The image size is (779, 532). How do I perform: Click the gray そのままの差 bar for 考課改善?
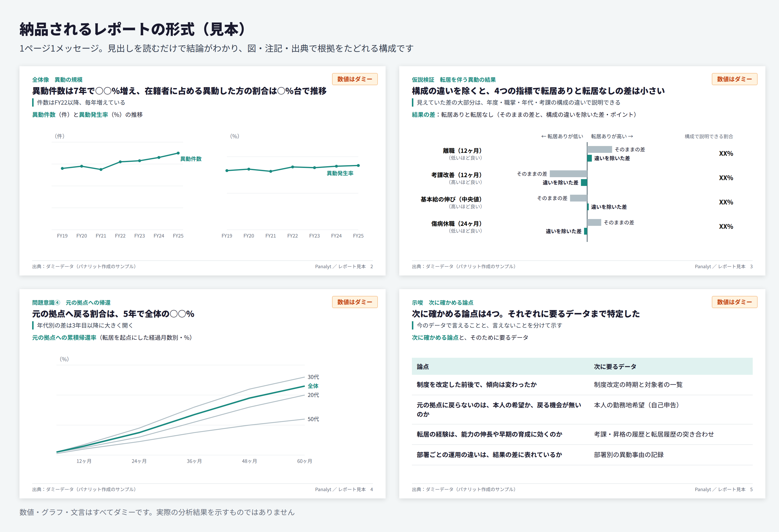point(568,174)
